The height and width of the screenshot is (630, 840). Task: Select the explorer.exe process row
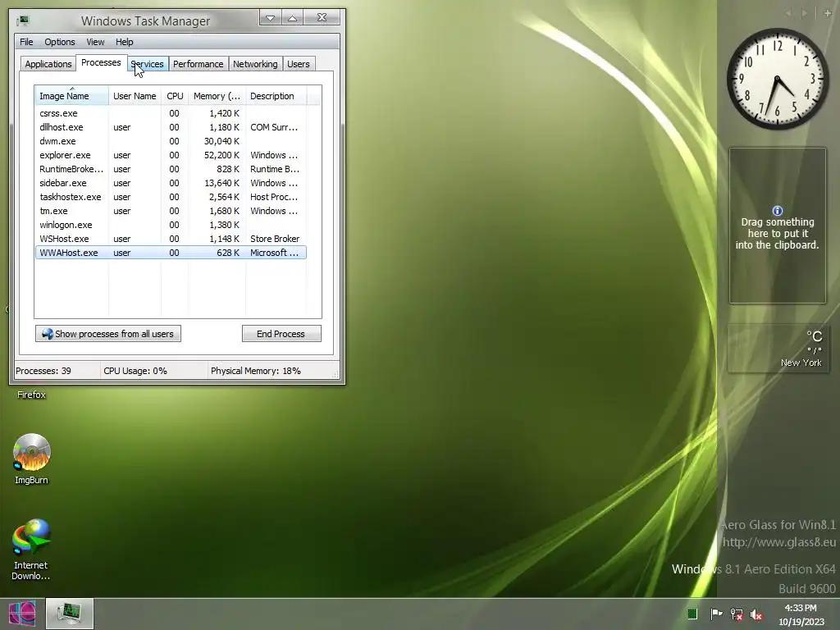click(171, 155)
